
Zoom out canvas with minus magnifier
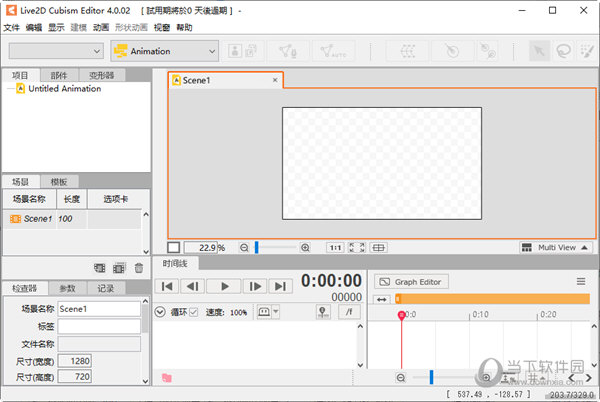click(x=244, y=248)
